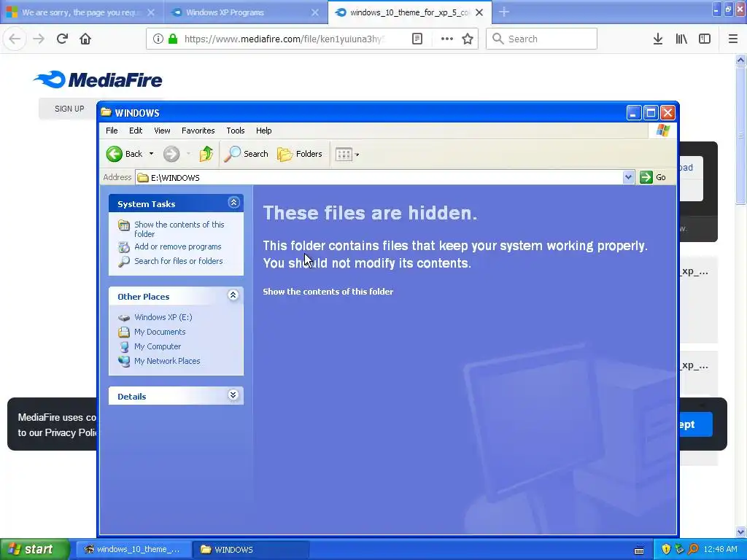The image size is (747, 560).
Task: Click the sidebar 'Show the contents of this folder' task
Action: click(x=179, y=229)
